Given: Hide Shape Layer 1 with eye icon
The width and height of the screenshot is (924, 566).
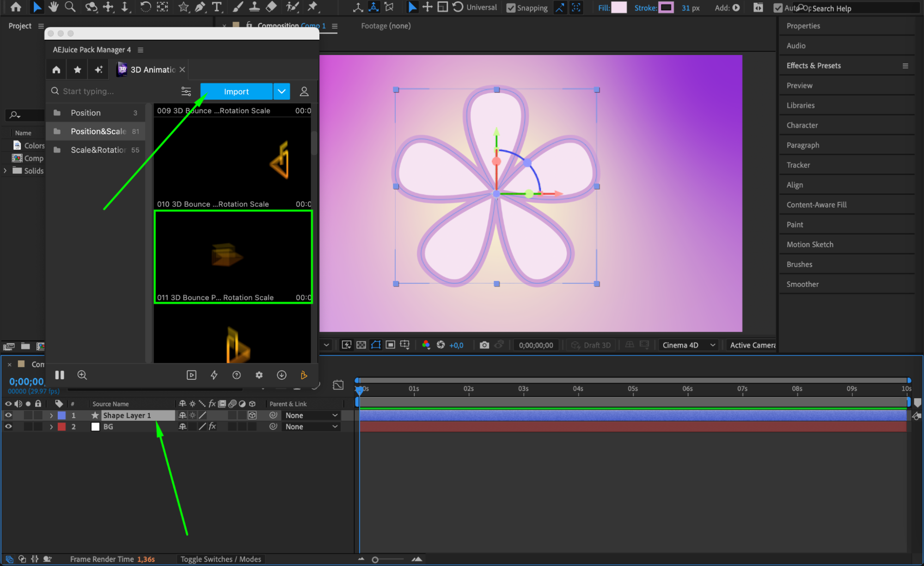Looking at the screenshot, I should coord(8,415).
